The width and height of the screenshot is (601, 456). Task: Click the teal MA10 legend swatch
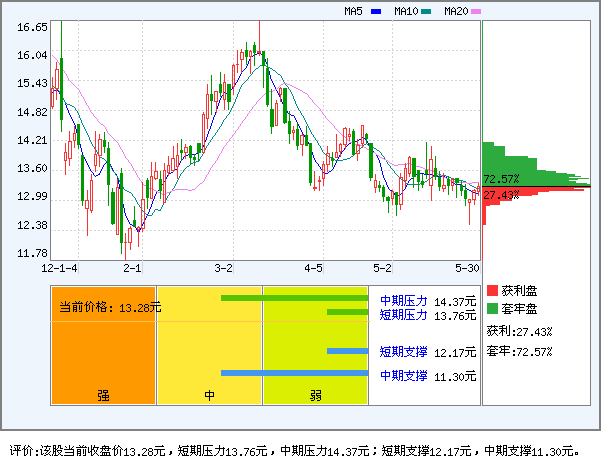tap(426, 11)
